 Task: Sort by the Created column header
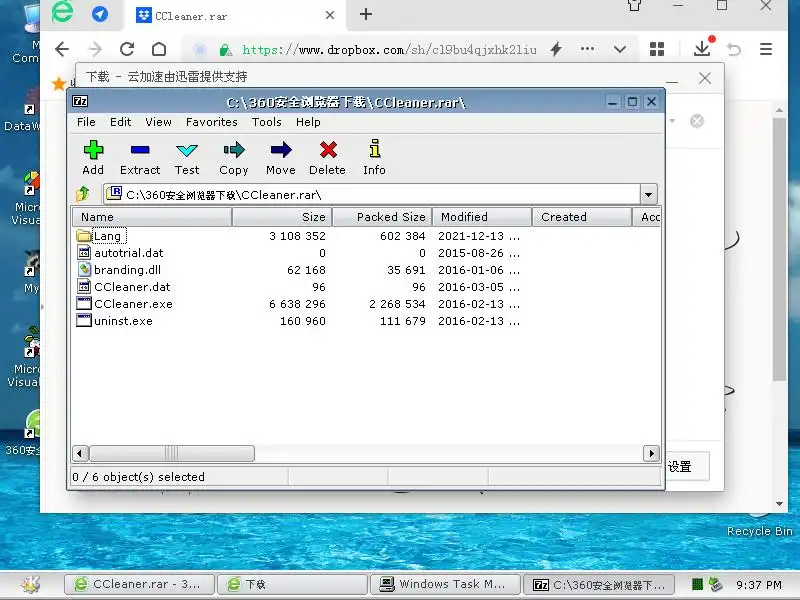pyautogui.click(x=582, y=217)
